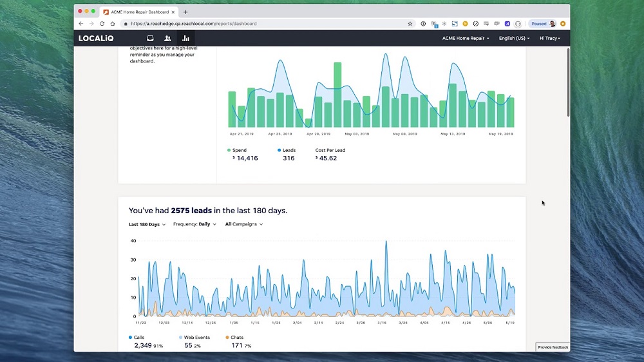Click the checkmark circle extension icon
This screenshot has width=644, height=362.
476,24
